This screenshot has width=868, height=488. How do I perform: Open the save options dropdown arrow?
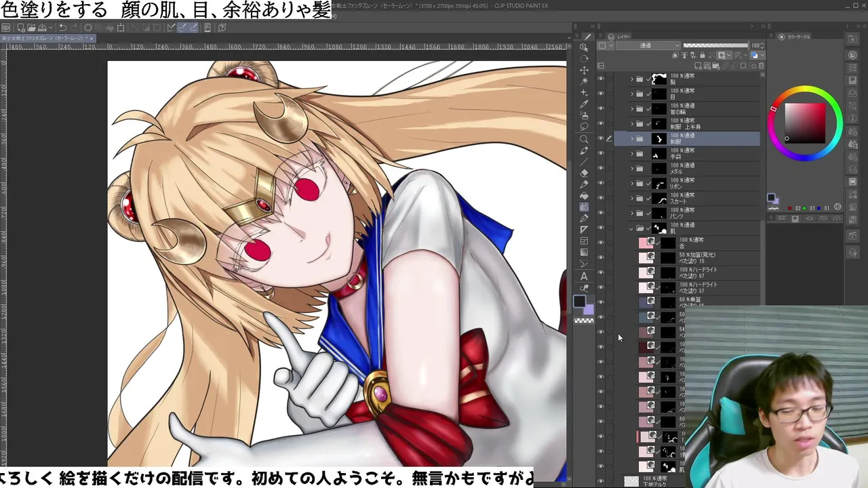coord(50,28)
